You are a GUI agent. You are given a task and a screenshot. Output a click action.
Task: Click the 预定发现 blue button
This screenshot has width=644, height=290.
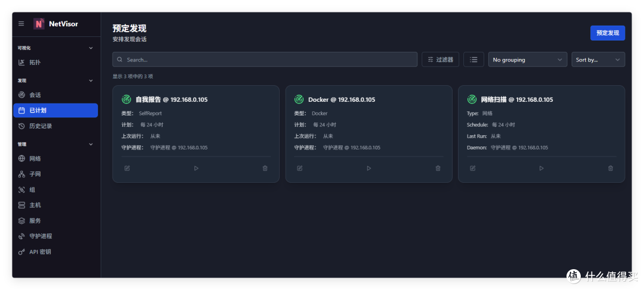click(x=608, y=33)
